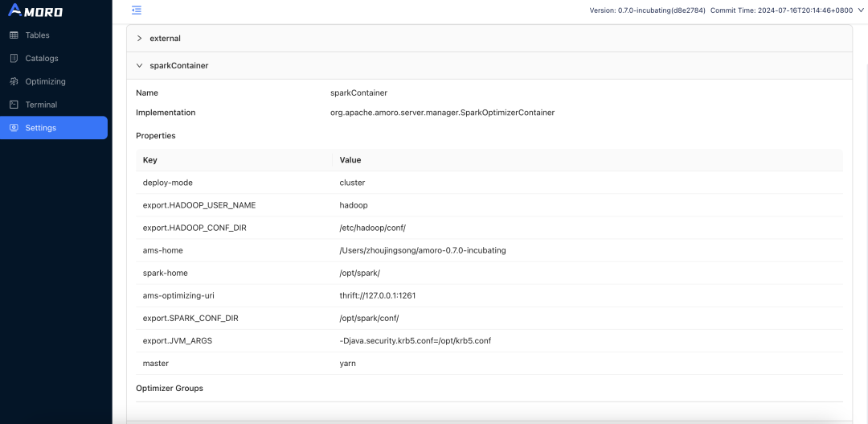Expand the external container panel
868x424 pixels.
[139, 39]
